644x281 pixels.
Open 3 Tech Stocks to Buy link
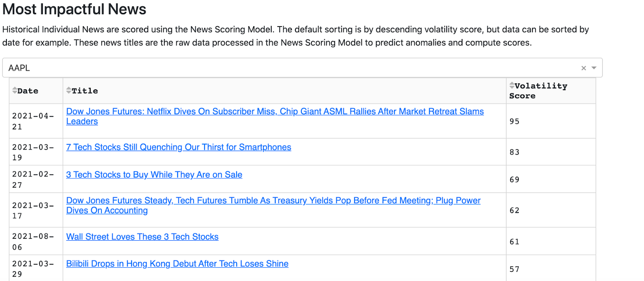pos(154,175)
